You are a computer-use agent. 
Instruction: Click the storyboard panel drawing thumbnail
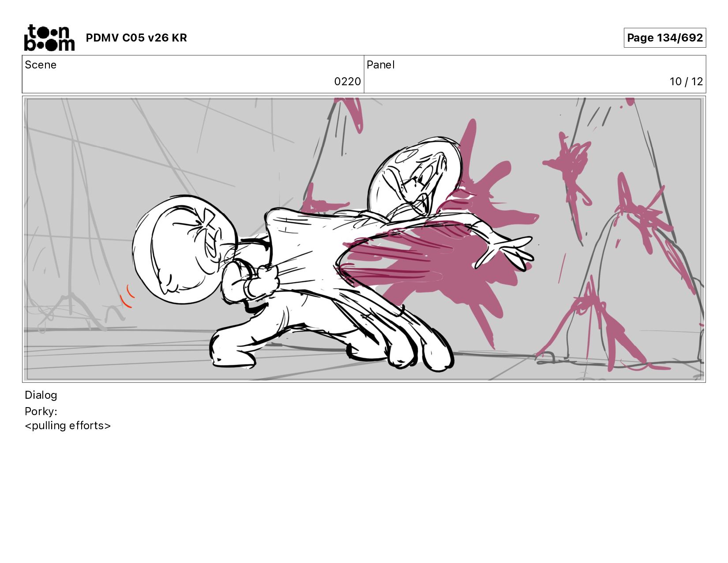click(x=364, y=239)
